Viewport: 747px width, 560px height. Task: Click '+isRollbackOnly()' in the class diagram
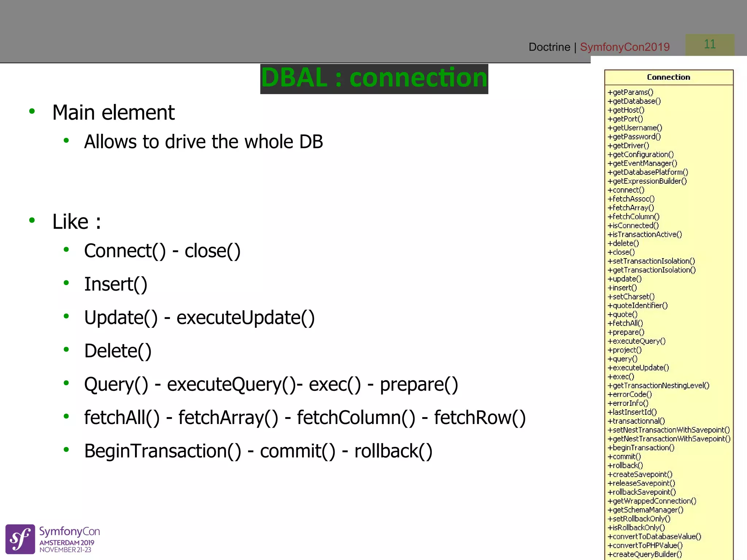click(636, 528)
